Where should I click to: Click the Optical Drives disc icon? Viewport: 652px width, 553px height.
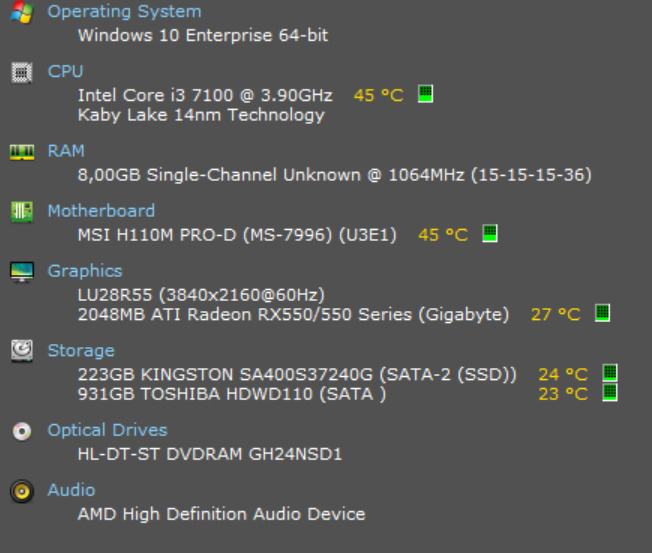tap(19, 431)
